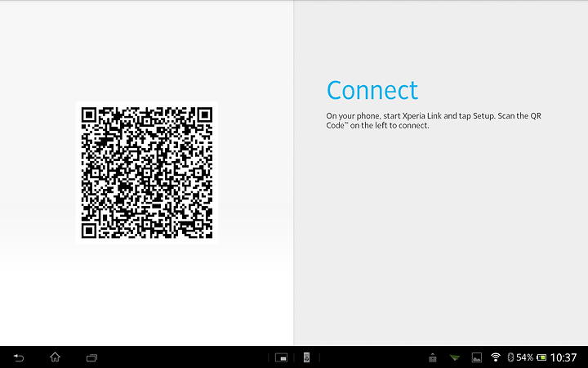
Task: Tap the Android back button
Action: click(x=18, y=357)
